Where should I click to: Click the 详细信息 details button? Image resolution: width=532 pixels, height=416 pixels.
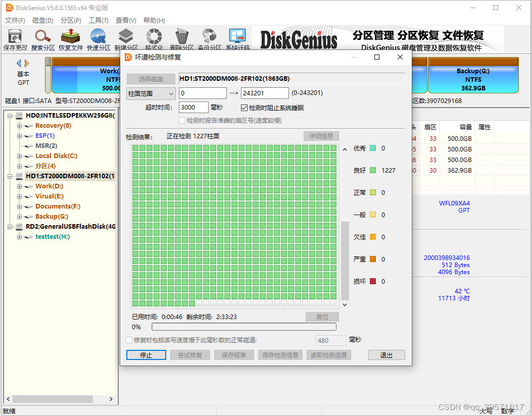click(321, 136)
